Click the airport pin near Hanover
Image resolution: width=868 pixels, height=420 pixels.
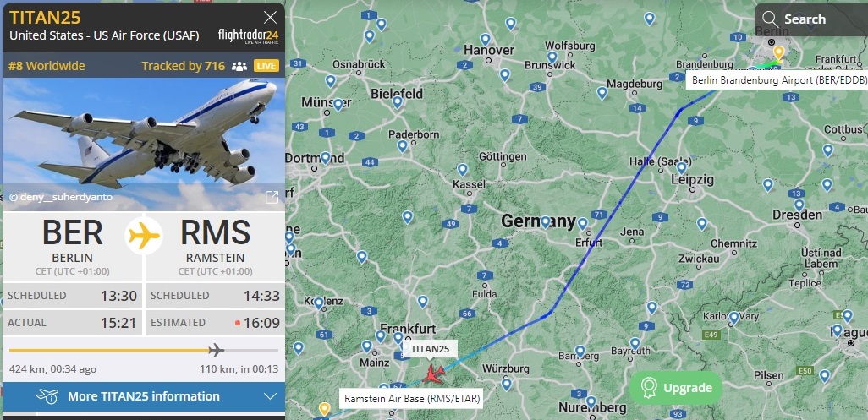pyautogui.click(x=485, y=39)
